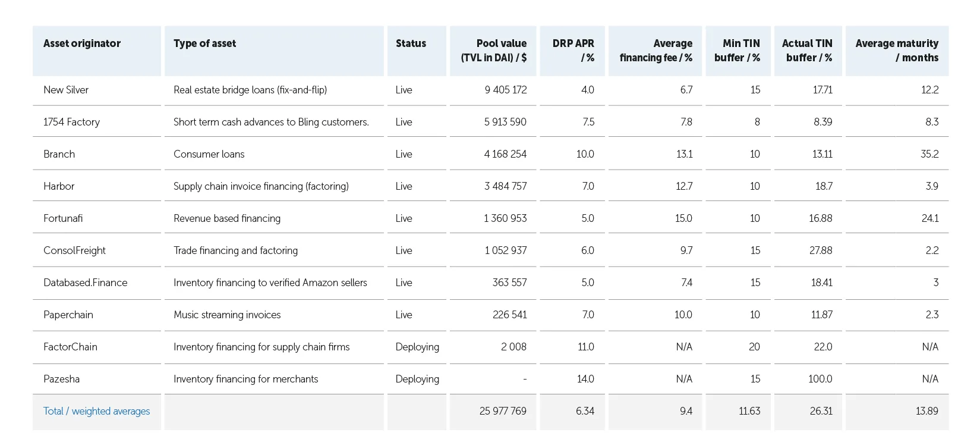Select the weighted Actual TIN buffer "26.31"
The image size is (980, 442).
821,411
